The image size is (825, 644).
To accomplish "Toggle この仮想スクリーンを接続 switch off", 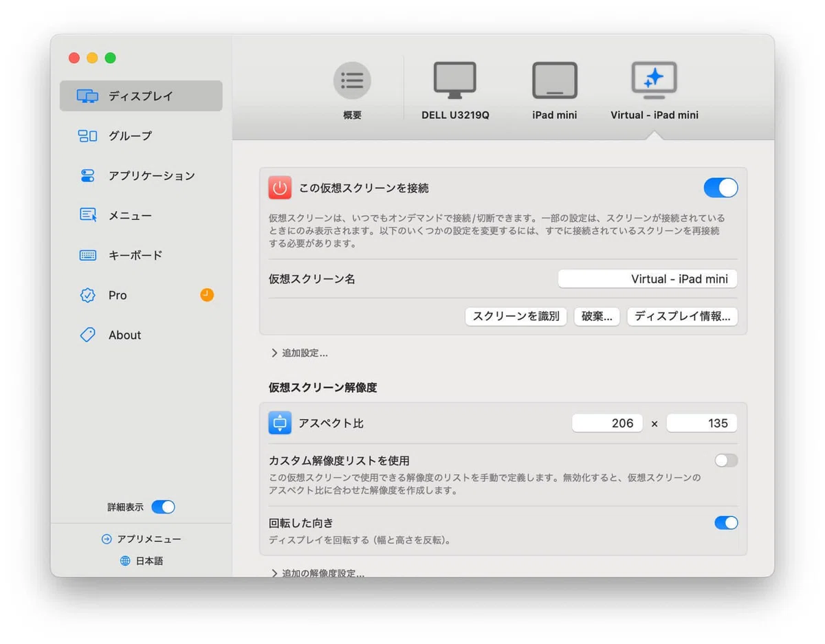I will (720, 188).
